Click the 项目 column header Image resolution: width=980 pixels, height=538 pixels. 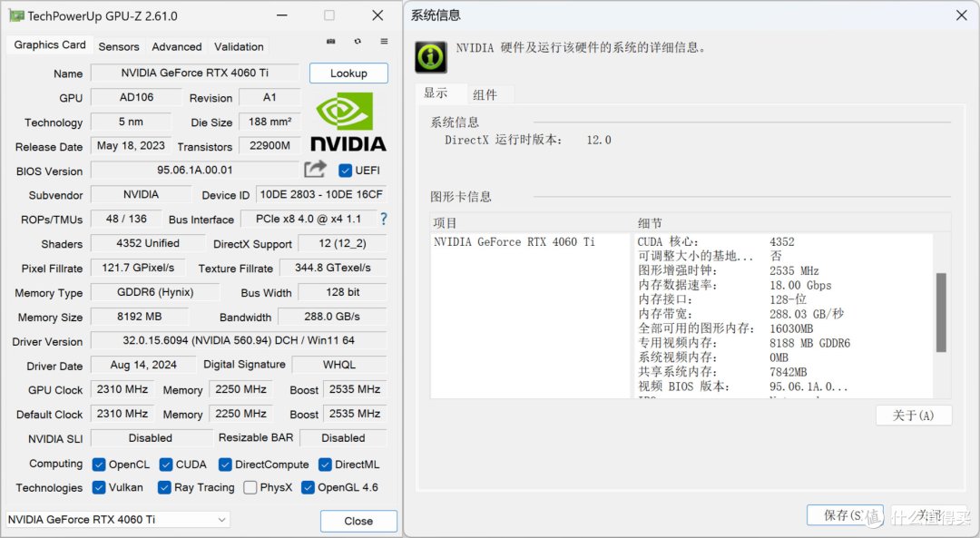(x=531, y=223)
